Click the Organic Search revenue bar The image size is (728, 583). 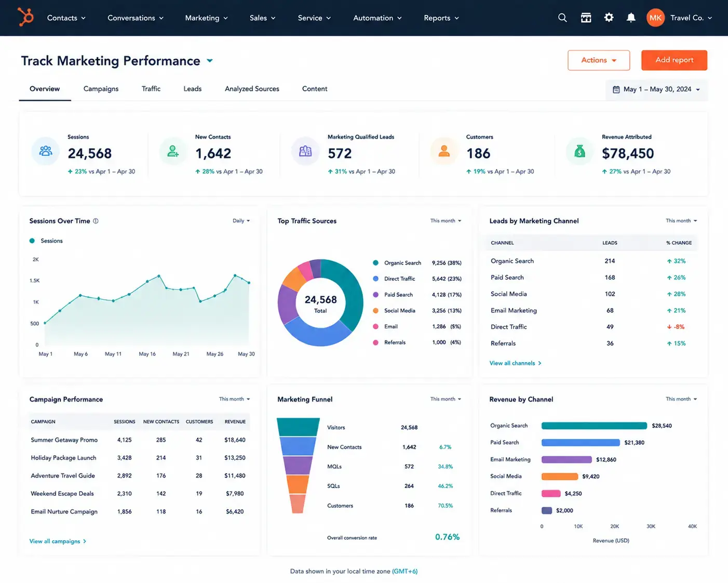(x=594, y=426)
